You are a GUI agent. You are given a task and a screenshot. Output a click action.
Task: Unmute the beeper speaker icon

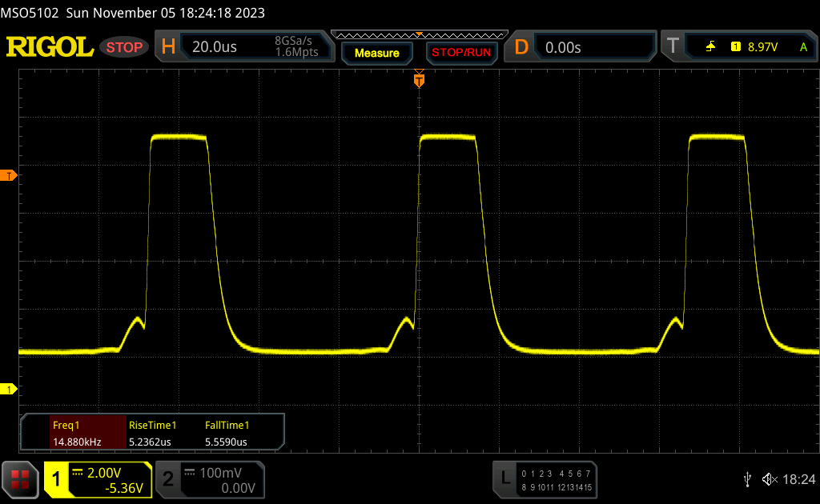(769, 479)
